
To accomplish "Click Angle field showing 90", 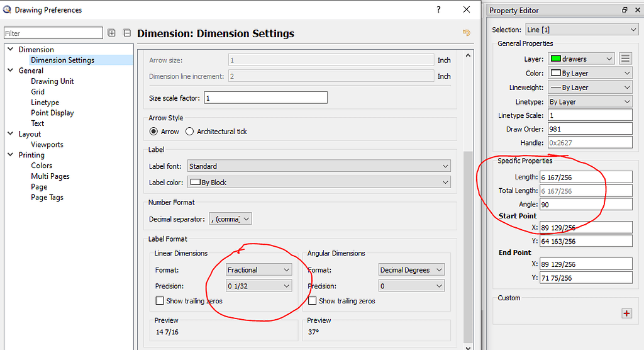I will click(x=586, y=205).
